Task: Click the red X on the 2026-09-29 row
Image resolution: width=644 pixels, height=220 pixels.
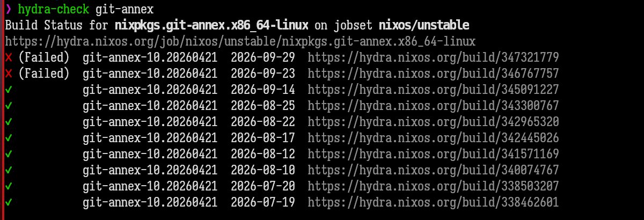Action: 9,57
